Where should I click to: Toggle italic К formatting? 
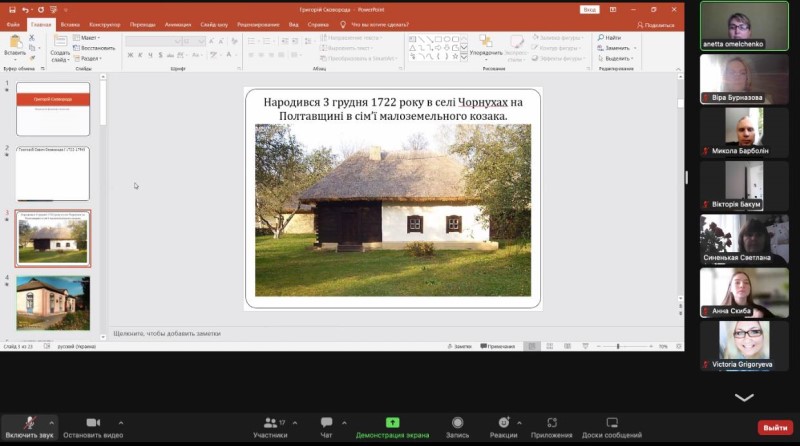(140, 55)
